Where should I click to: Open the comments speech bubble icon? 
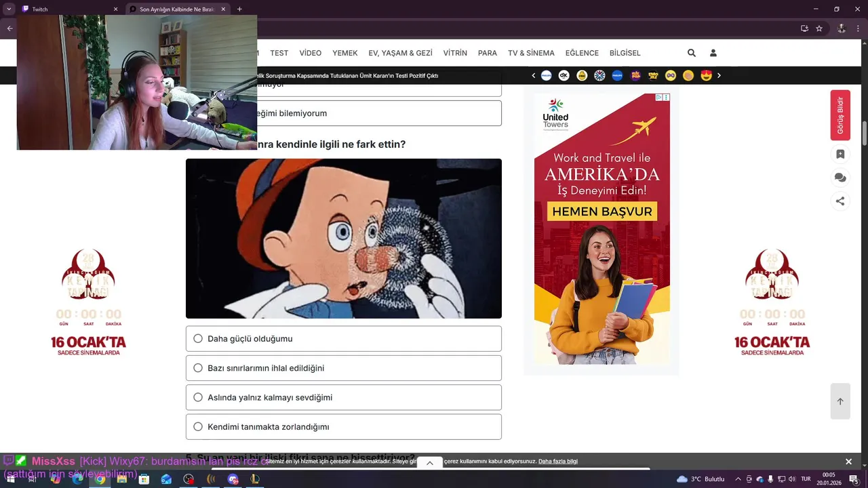pyautogui.click(x=840, y=178)
